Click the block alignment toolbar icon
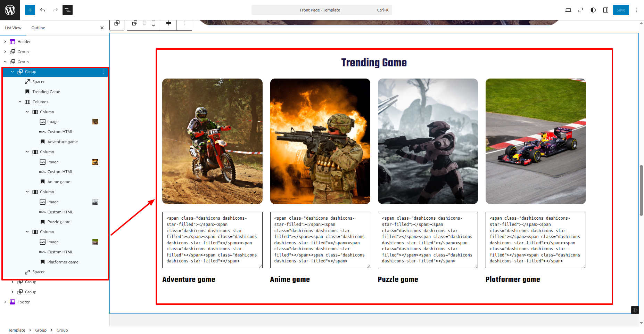644x334 pixels. 169,23
